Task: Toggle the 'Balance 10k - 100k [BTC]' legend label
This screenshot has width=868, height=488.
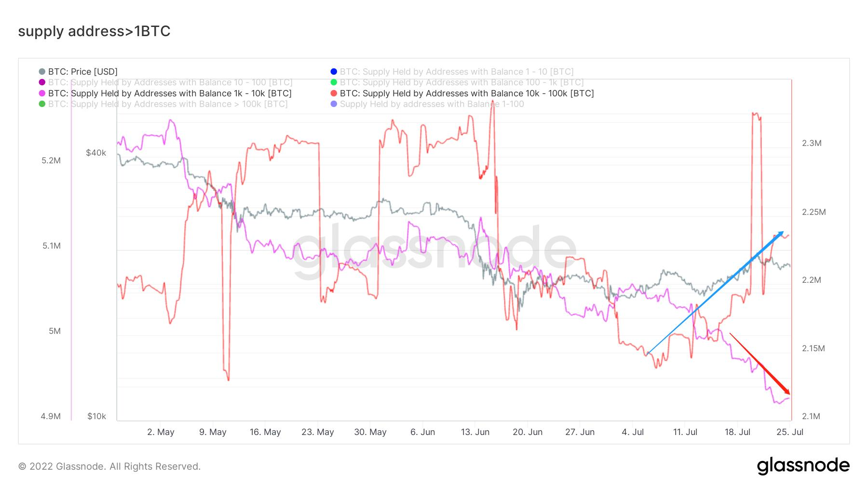Action: point(467,93)
